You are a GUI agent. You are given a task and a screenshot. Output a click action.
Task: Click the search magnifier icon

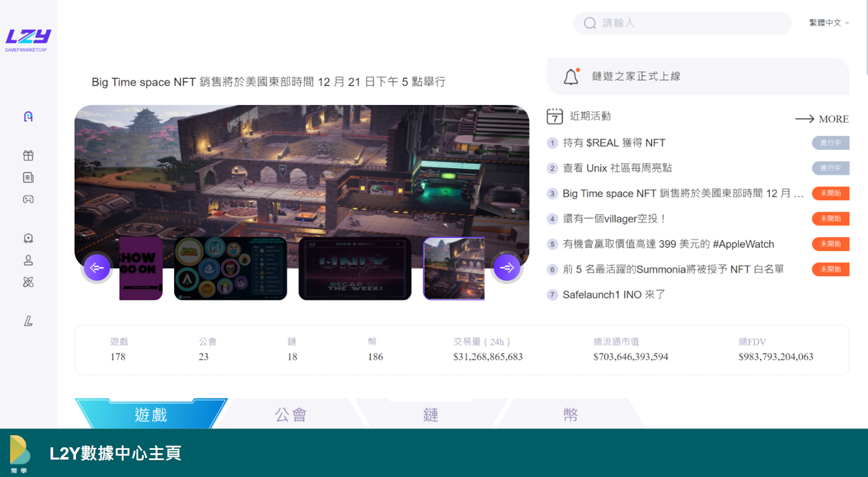(590, 23)
